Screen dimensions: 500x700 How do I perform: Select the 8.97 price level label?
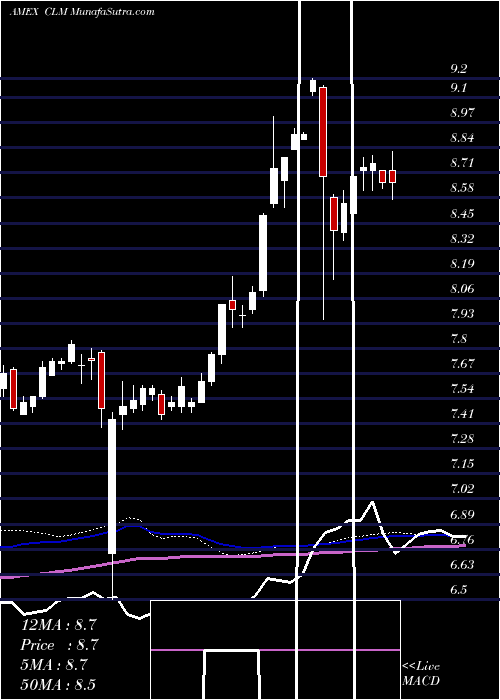pyautogui.click(x=462, y=113)
